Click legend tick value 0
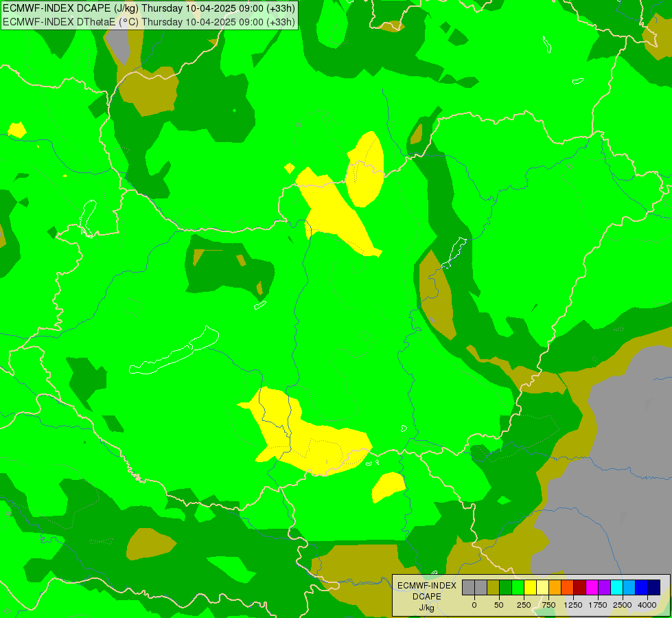The height and width of the screenshot is (618, 672). point(474,605)
